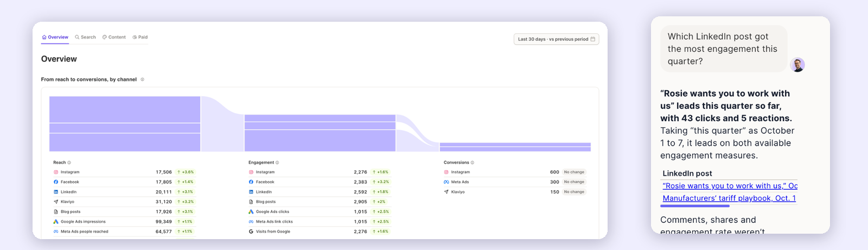Click the Klaviyo conversions value 150
The width and height of the screenshot is (868, 250).
(x=554, y=192)
